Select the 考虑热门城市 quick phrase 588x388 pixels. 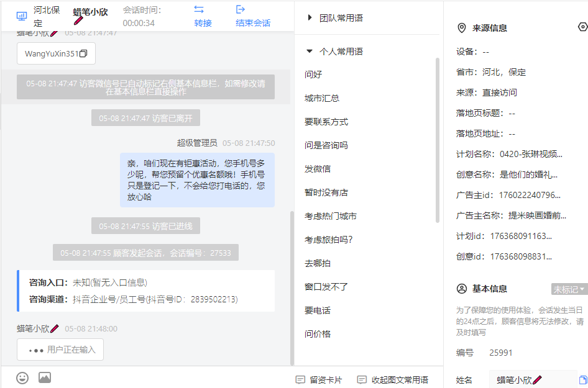(331, 216)
